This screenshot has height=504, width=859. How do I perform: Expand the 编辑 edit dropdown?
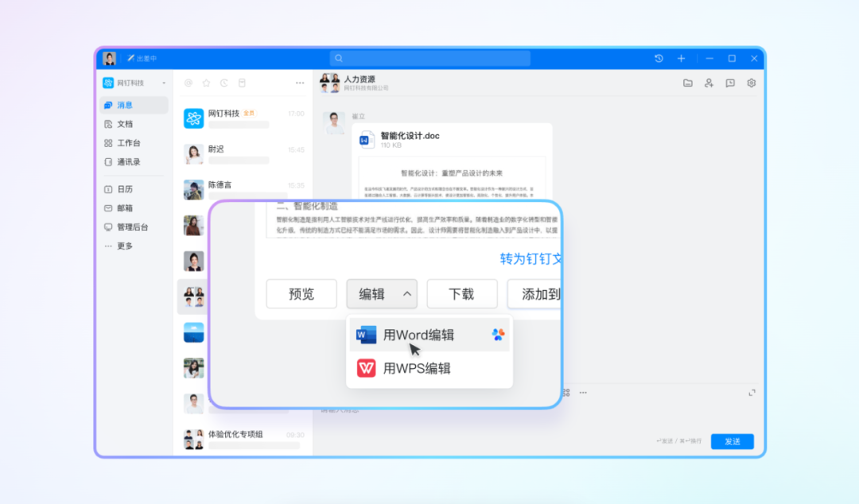pos(382,294)
